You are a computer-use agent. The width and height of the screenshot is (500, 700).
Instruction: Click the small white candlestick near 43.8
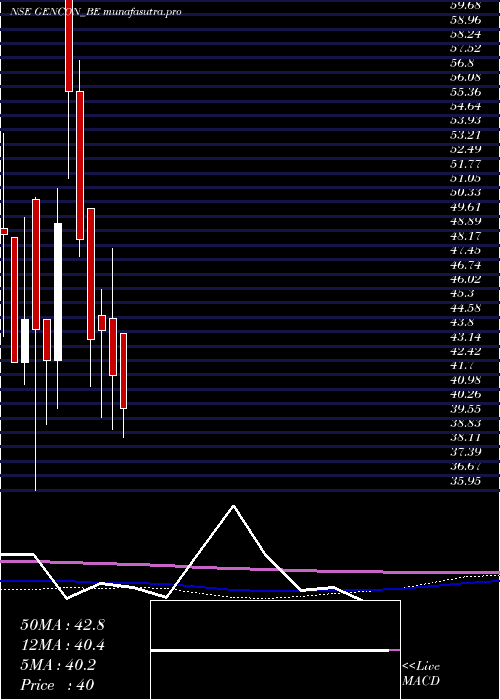(x=25, y=341)
